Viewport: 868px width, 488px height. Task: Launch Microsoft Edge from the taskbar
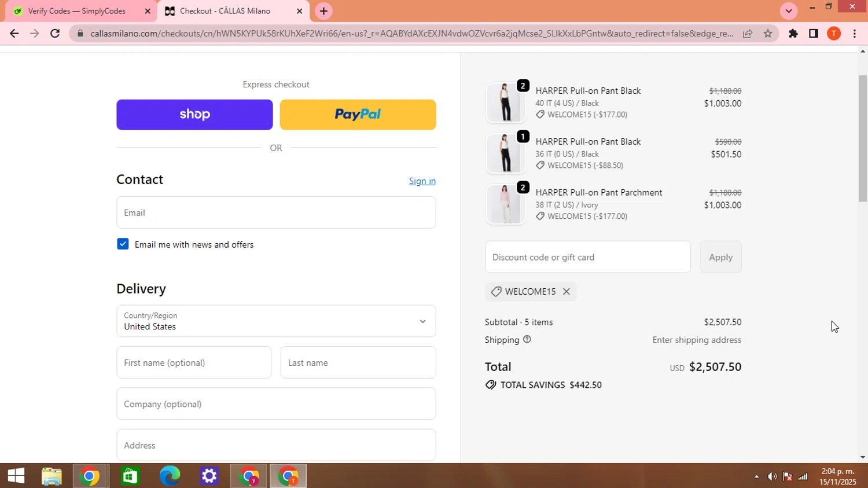tap(170, 476)
